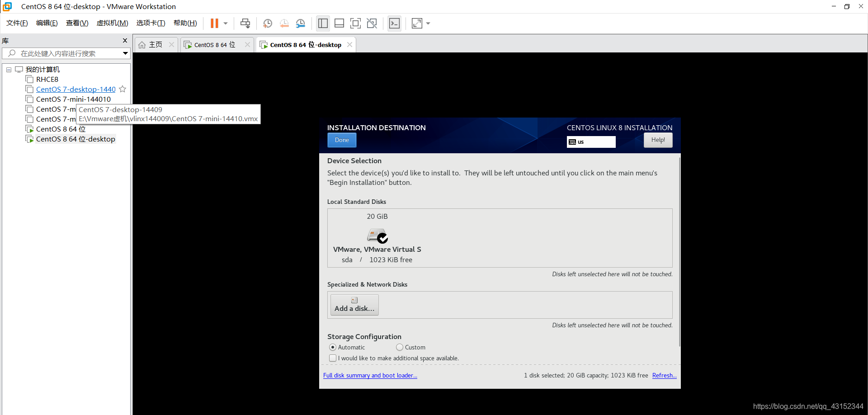Close the 主页 tab

(171, 44)
